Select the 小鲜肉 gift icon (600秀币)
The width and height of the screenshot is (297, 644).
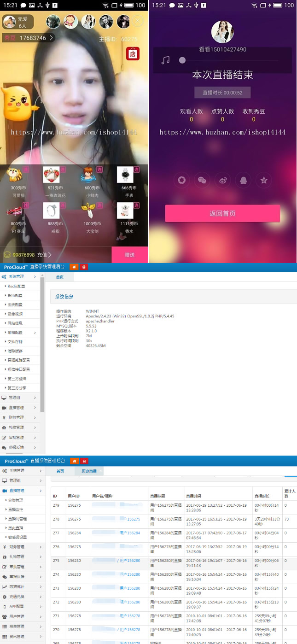coord(88,175)
